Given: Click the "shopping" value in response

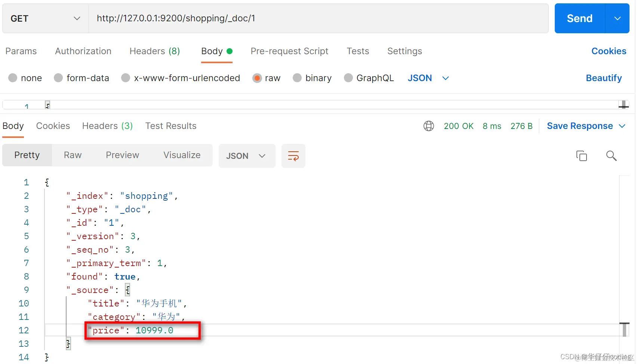Looking at the screenshot, I should point(147,196).
